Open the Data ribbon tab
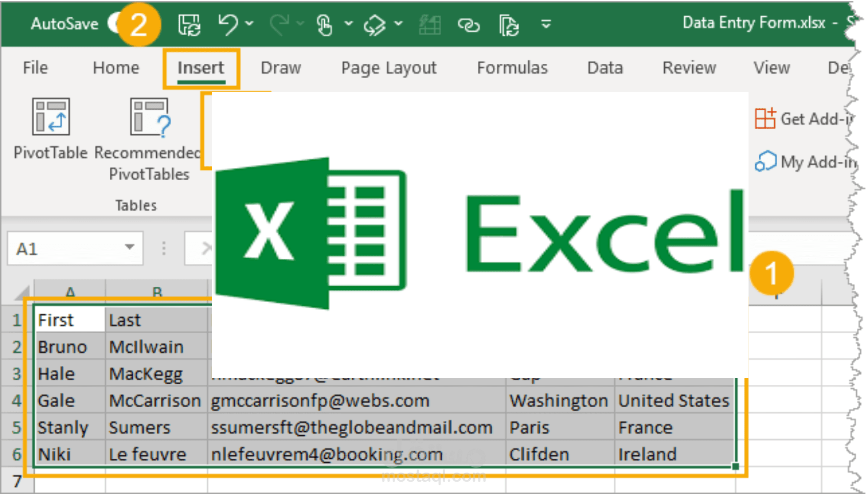868x495 pixels. [605, 68]
